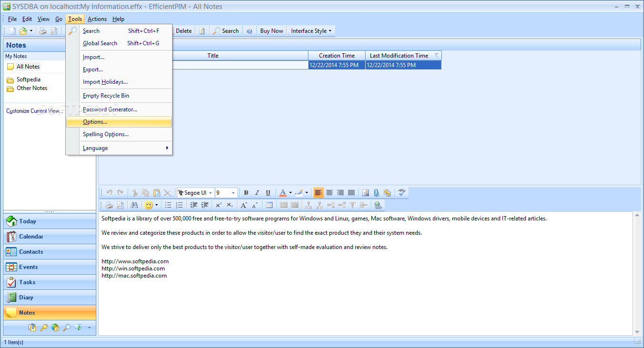Click the Paste clipboard icon
Viewport: 644px width, 348px height.
tap(157, 193)
